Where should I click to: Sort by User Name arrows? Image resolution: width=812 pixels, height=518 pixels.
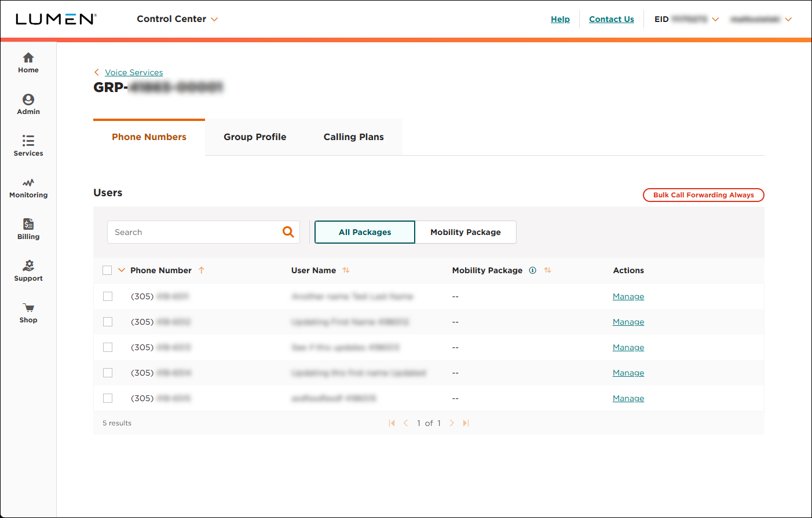click(x=346, y=270)
